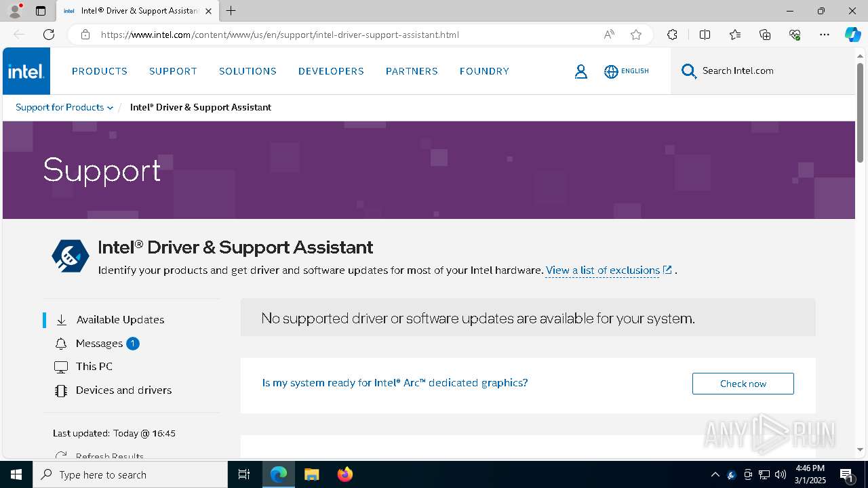Open Edge Settings and more menu
Image resolution: width=868 pixels, height=488 pixels.
point(825,35)
